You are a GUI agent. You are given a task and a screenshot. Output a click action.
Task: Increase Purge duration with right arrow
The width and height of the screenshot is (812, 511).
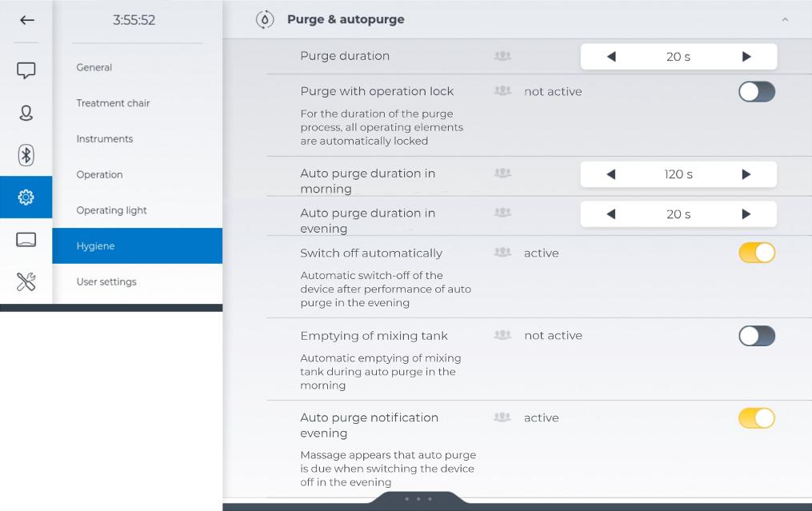click(x=746, y=57)
